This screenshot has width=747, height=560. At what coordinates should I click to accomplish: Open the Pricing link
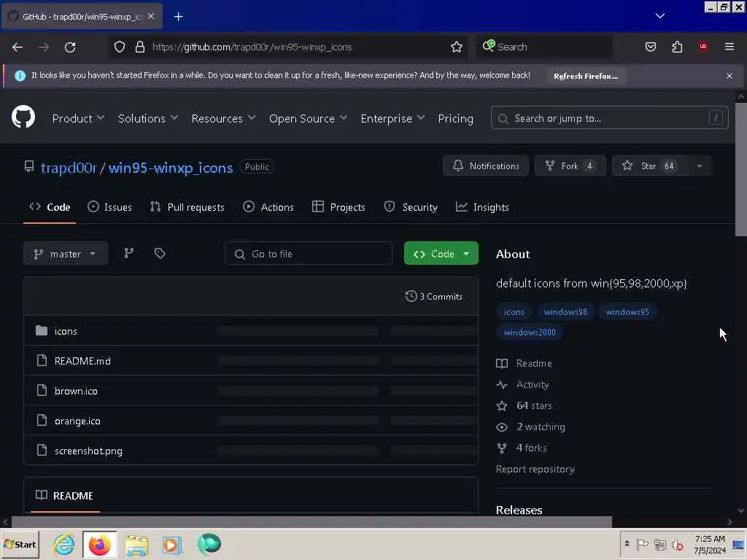[x=455, y=118]
